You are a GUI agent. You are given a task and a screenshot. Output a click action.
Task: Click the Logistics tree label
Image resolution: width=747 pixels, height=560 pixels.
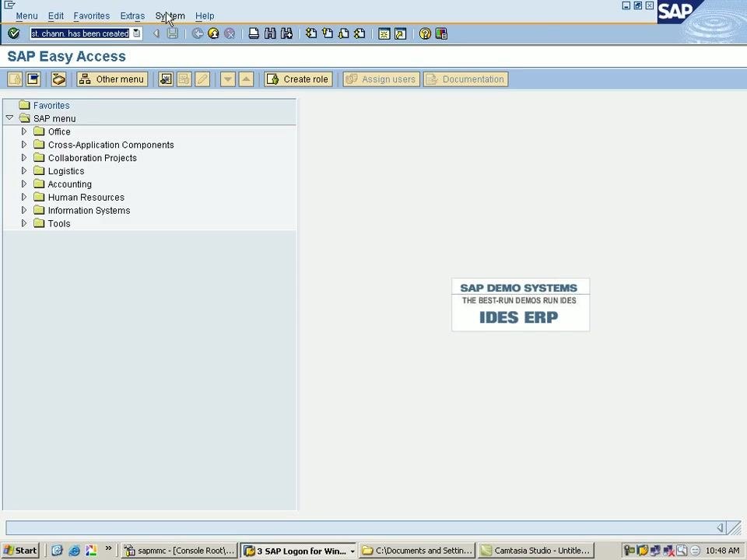click(66, 171)
